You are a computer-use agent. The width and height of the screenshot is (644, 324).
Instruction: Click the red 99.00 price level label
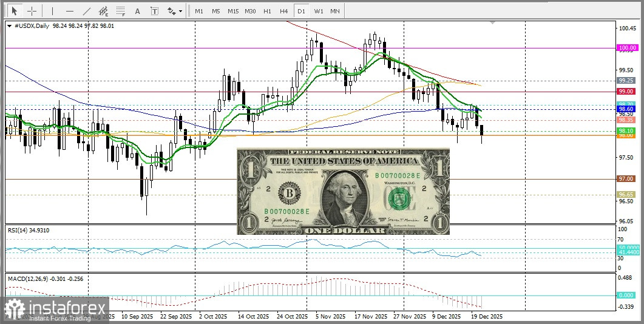[x=627, y=91]
